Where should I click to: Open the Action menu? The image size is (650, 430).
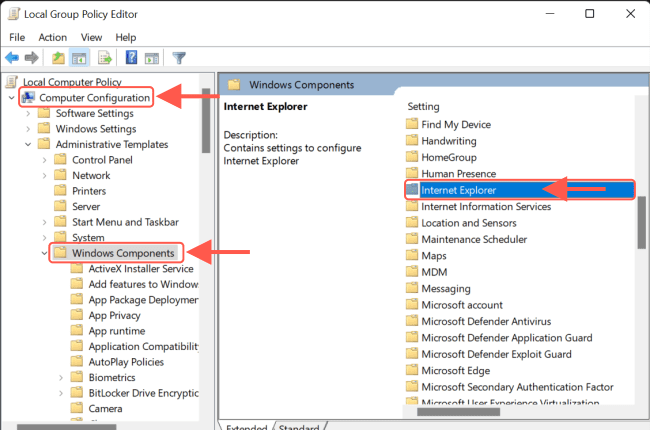tap(52, 37)
